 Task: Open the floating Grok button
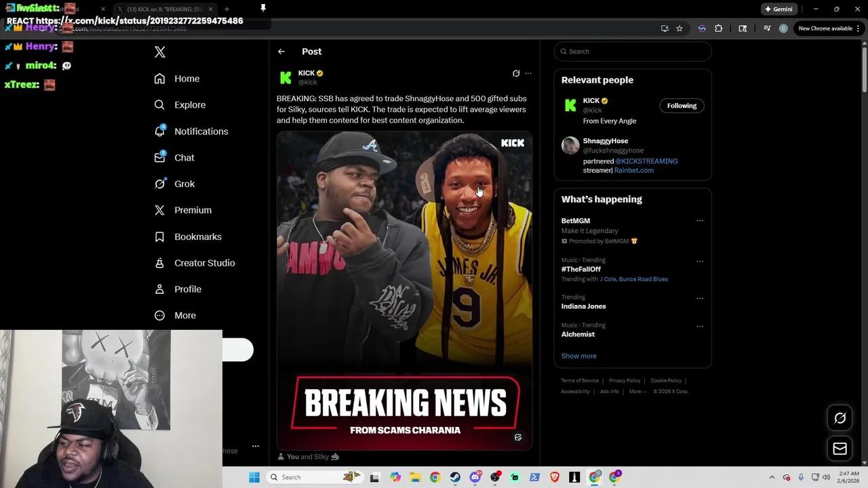click(x=840, y=418)
